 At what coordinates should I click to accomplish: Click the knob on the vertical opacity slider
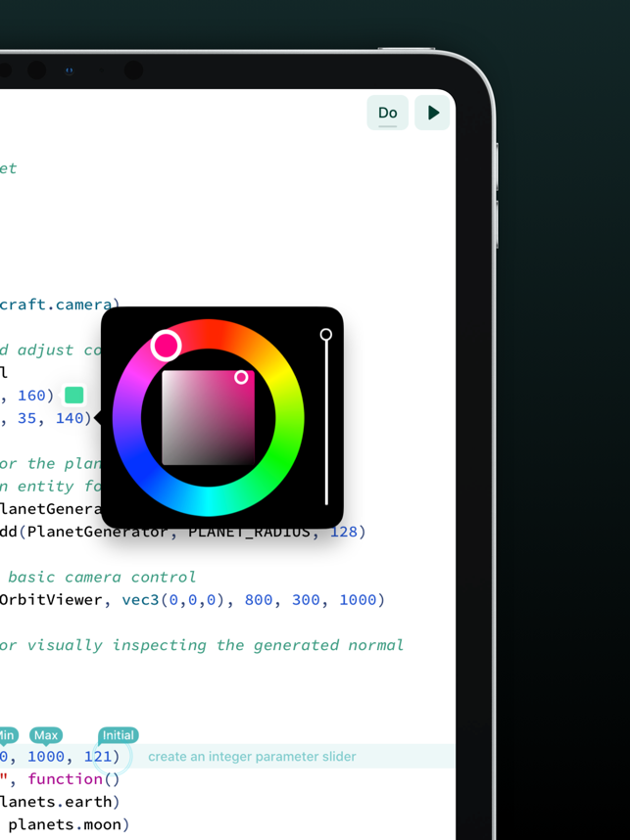(326, 335)
